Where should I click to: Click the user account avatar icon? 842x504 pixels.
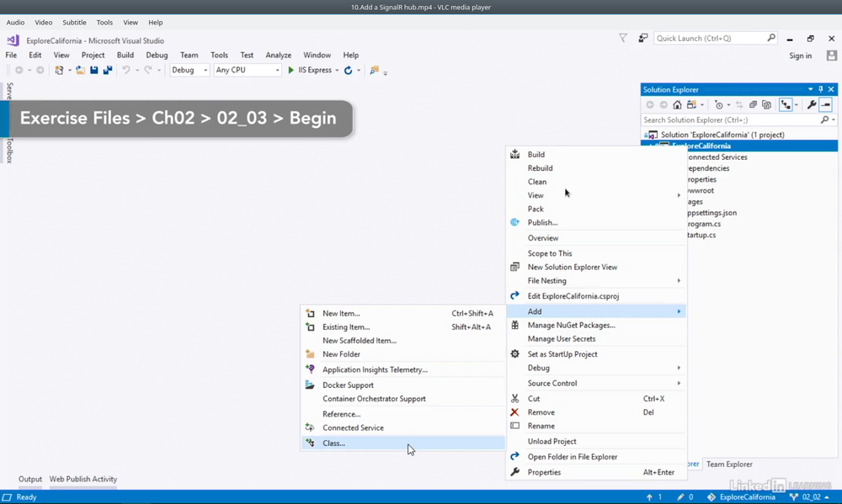(832, 56)
